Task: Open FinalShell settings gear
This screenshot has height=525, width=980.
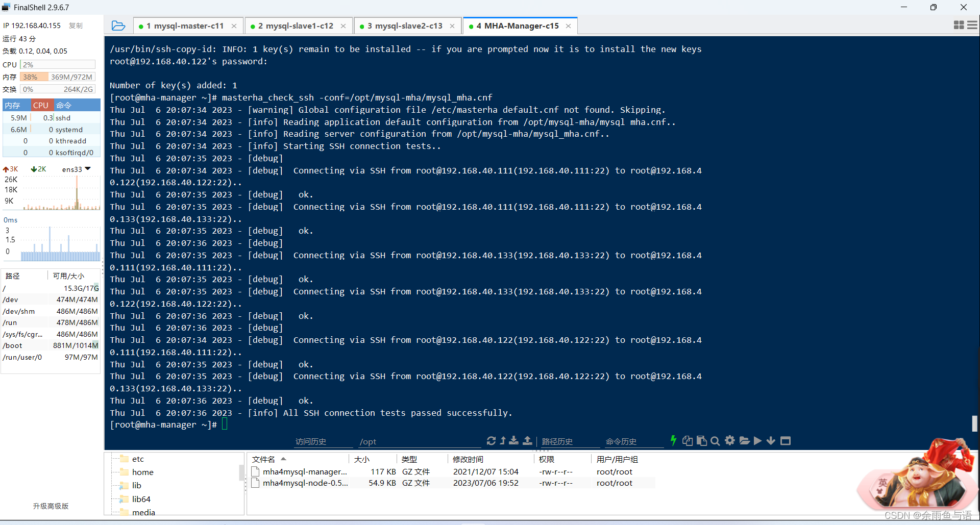Action: pyautogui.click(x=730, y=440)
